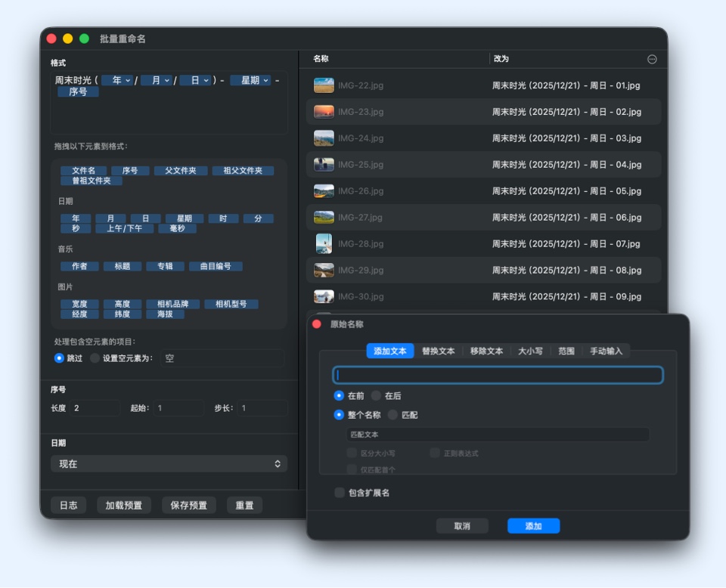
Task: Click the IMG-22.jpg thumbnail
Action: coord(324,85)
